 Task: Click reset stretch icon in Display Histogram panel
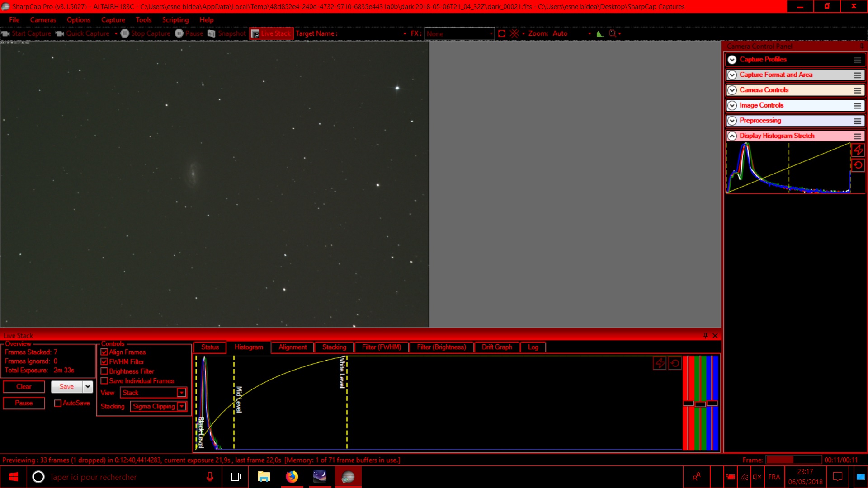tap(858, 165)
